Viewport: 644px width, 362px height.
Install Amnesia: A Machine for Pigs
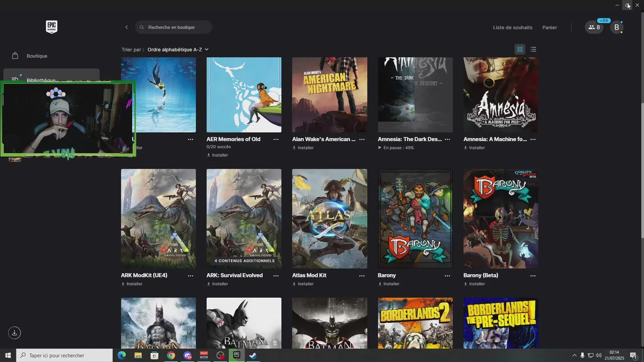(474, 148)
